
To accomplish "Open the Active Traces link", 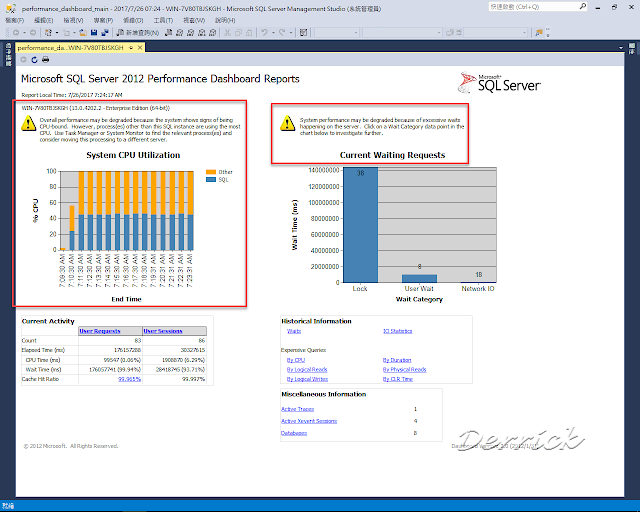I will [x=298, y=409].
